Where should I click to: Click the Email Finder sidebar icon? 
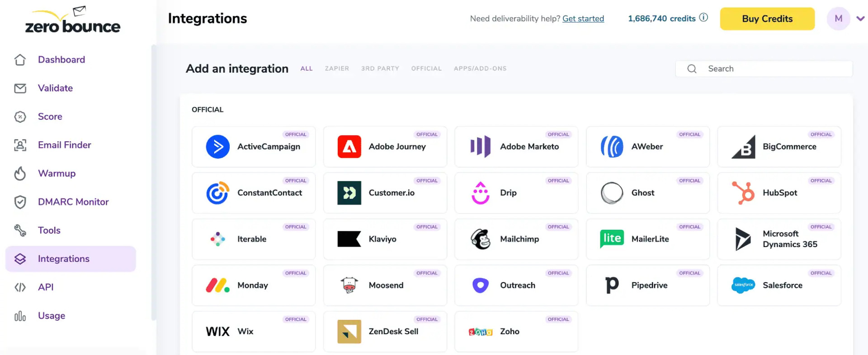click(x=20, y=145)
